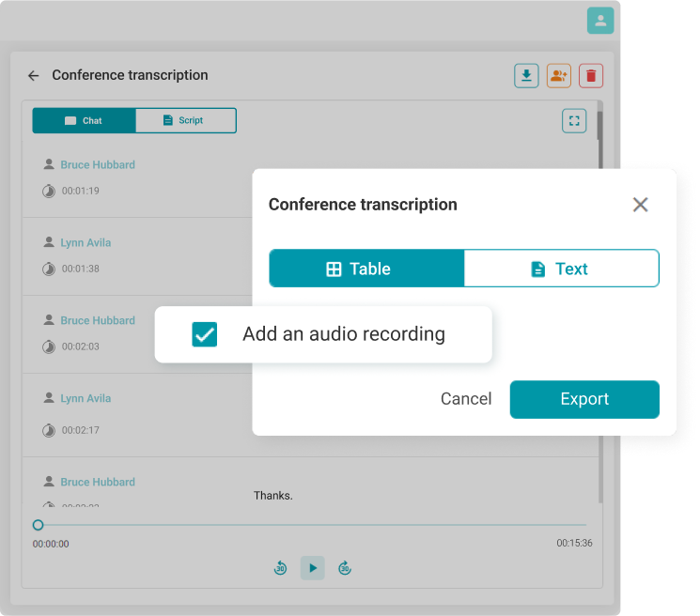Viewport: 700px width, 616px height.
Task: Open the user profile avatar icon
Action: pos(600,21)
